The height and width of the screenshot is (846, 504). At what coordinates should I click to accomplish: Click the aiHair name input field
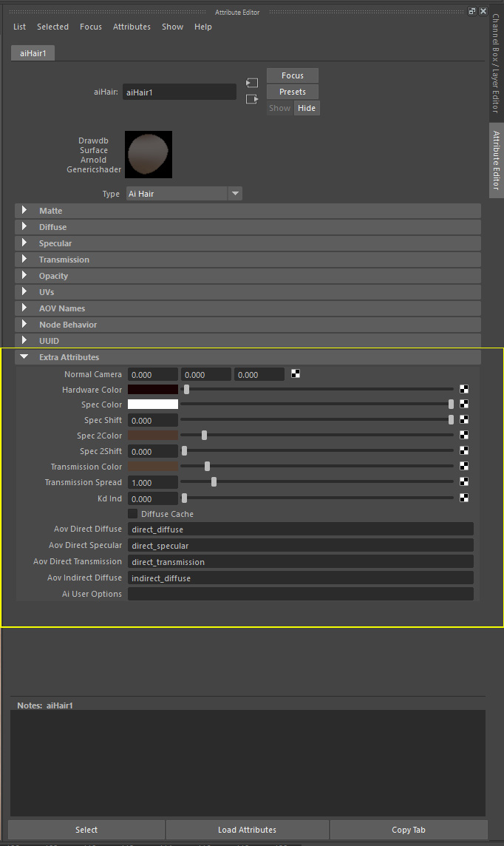pyautogui.click(x=180, y=92)
